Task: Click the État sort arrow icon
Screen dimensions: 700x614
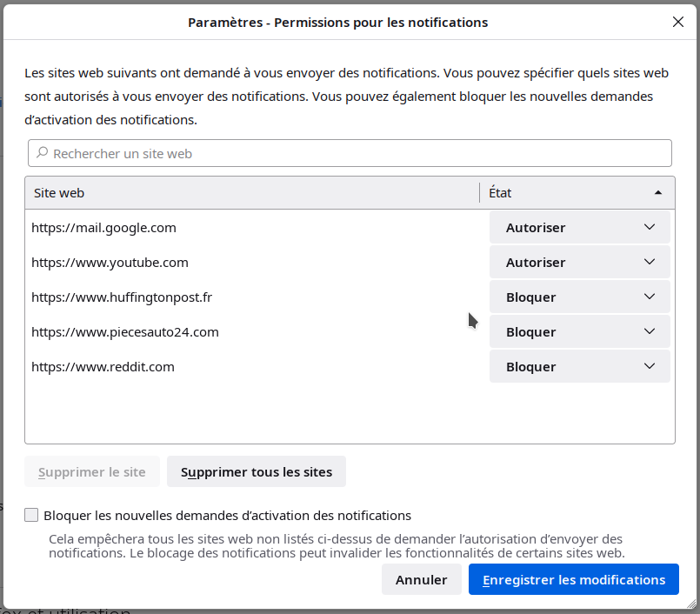Action: click(x=657, y=193)
